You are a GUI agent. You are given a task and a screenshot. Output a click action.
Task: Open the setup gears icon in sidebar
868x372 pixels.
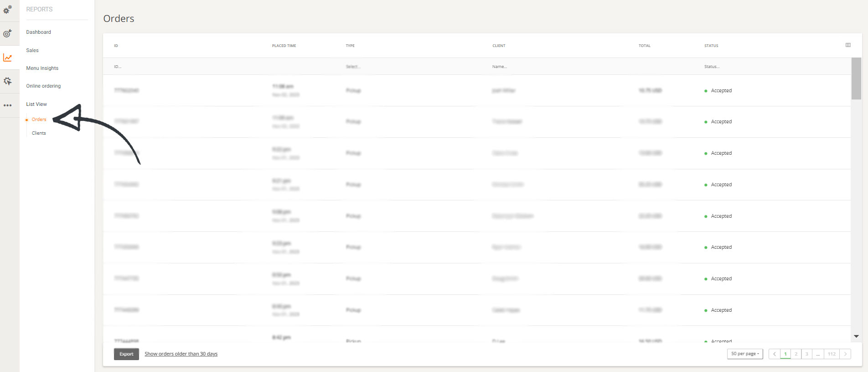pos(8,10)
